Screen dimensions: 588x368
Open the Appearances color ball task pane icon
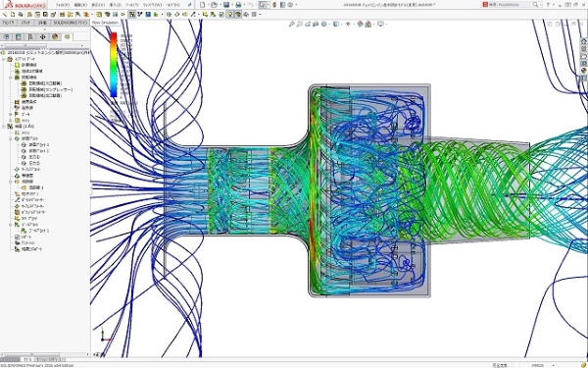tap(584, 71)
